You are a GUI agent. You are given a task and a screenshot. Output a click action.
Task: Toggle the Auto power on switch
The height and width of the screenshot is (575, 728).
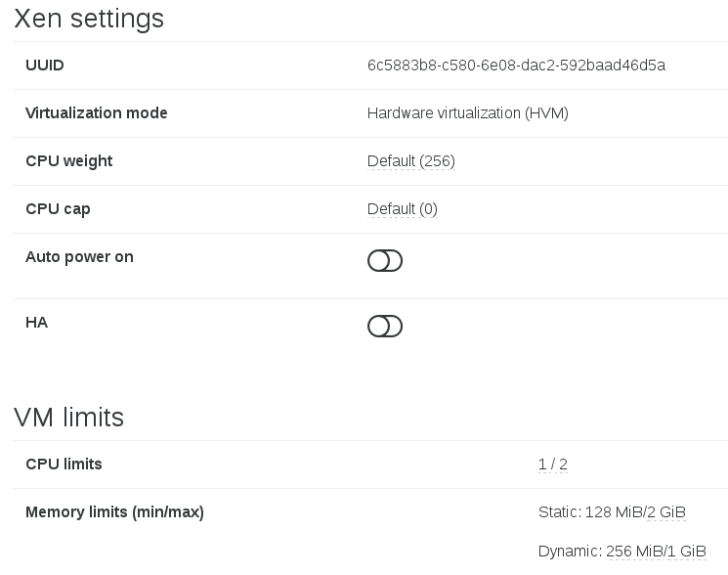[385, 260]
